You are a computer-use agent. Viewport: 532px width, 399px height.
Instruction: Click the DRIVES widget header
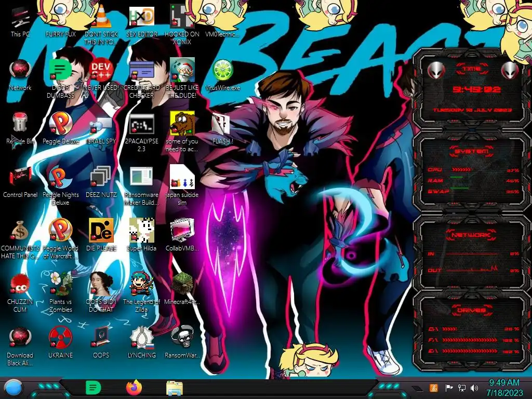tap(471, 310)
